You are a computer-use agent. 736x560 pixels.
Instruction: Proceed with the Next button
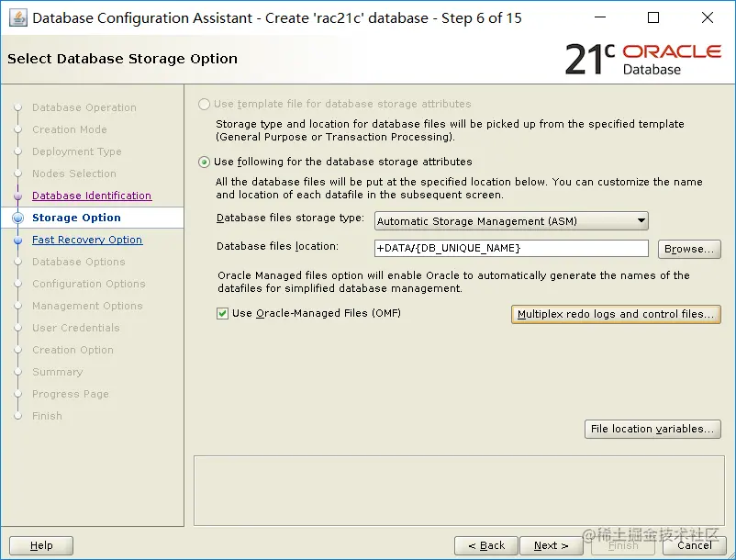(551, 545)
